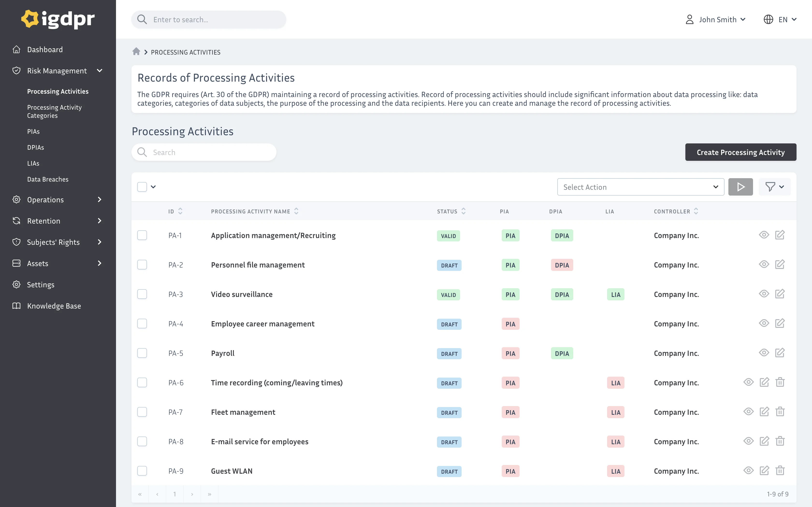Run the selected bulk action

pos(740,187)
